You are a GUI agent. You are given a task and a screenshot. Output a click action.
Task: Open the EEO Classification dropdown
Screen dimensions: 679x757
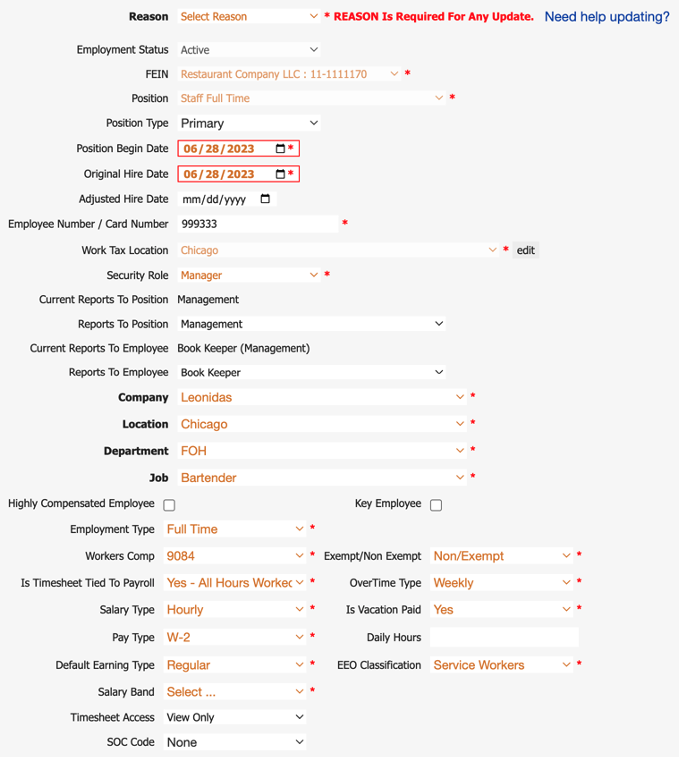(502, 665)
